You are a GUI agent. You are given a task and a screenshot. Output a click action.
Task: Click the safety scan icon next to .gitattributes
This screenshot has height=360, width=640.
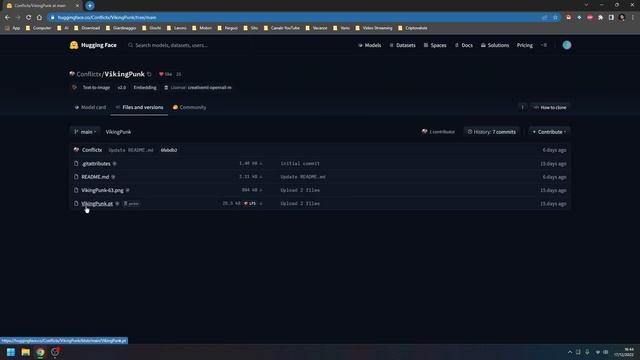point(115,164)
